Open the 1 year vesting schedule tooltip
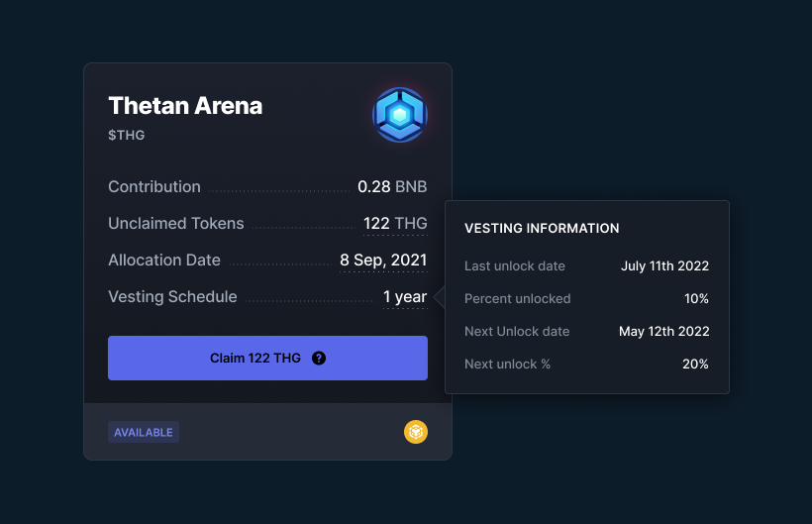 click(405, 297)
